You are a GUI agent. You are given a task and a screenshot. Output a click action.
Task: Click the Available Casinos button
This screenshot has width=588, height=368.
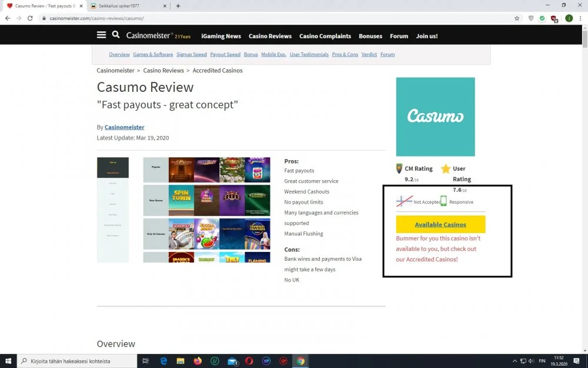point(440,224)
